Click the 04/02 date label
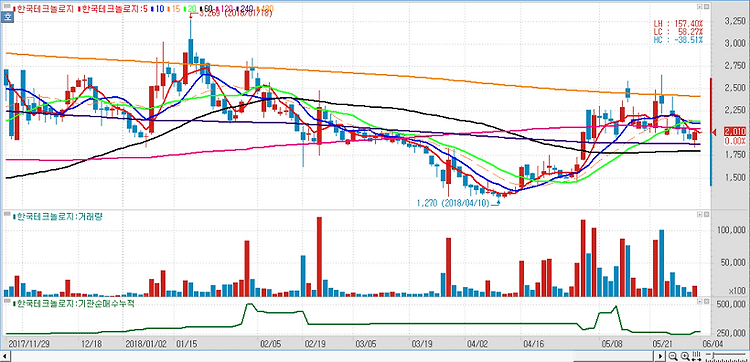The height and width of the screenshot is (362, 750). pyautogui.click(x=478, y=343)
